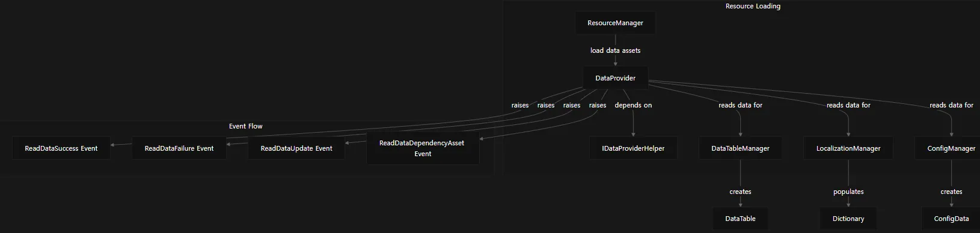Click the ReadDataSuccess Event node

(x=61, y=148)
